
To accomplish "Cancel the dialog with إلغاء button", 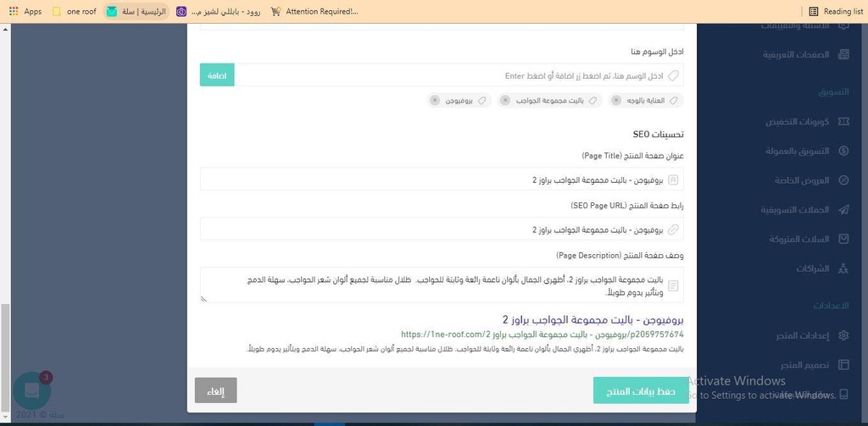I will tap(216, 390).
